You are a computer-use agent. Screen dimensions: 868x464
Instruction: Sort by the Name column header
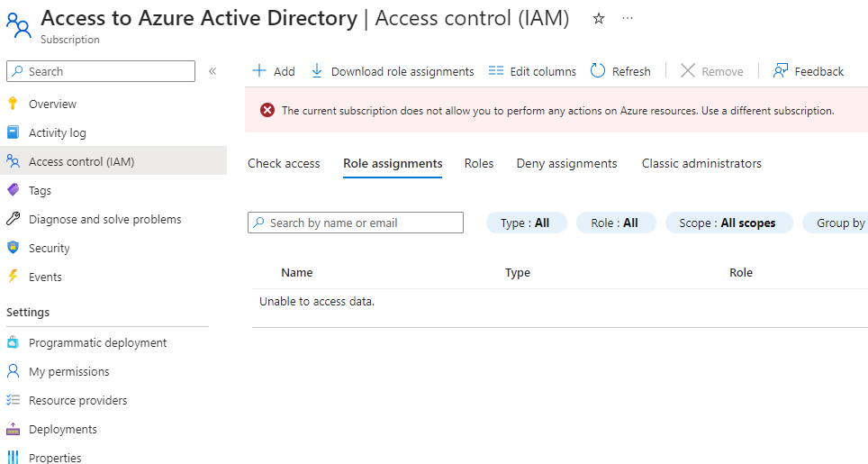(297, 272)
